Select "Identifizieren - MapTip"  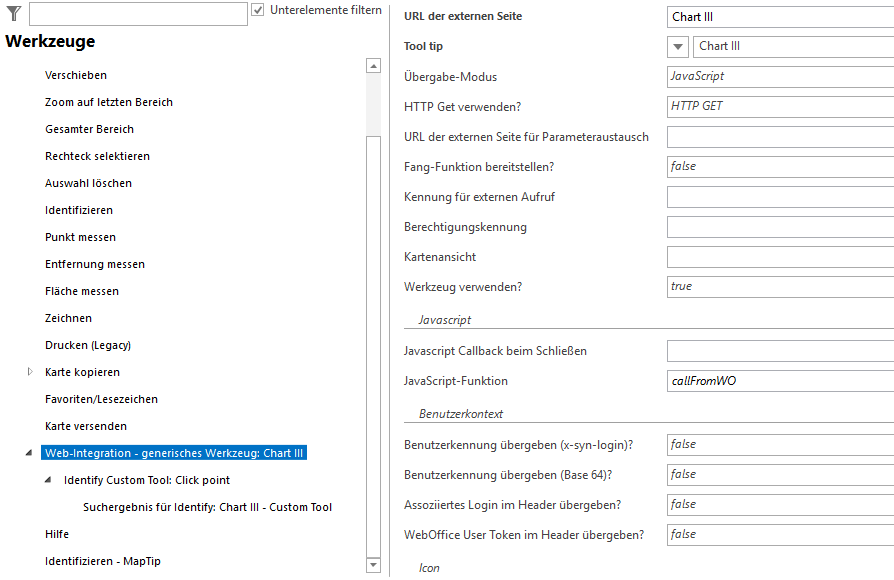[x=106, y=561]
